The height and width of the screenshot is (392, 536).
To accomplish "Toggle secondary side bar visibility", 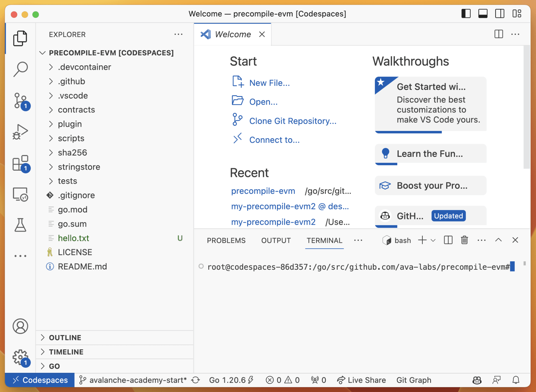I will point(500,14).
